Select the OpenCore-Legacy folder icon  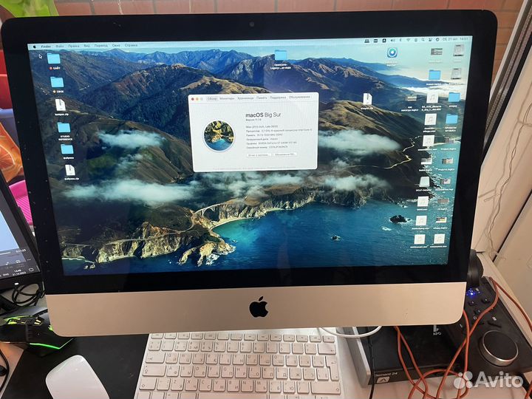(281, 55)
